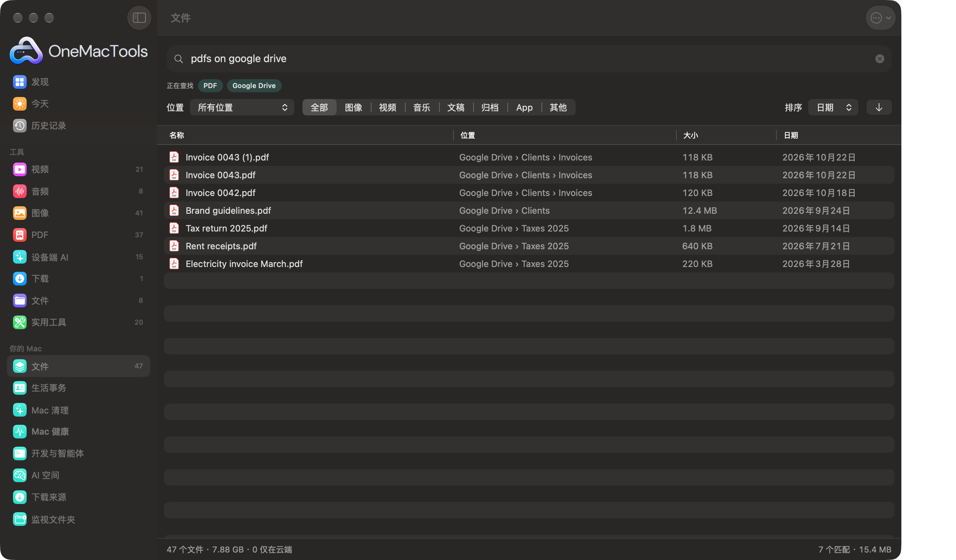Select the 全部 filter tab

(319, 107)
